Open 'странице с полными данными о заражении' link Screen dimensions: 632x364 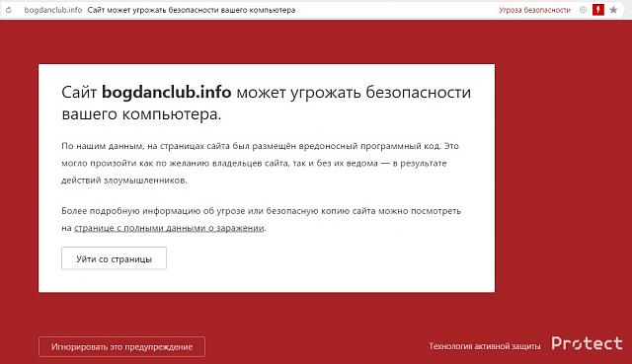[169, 228]
